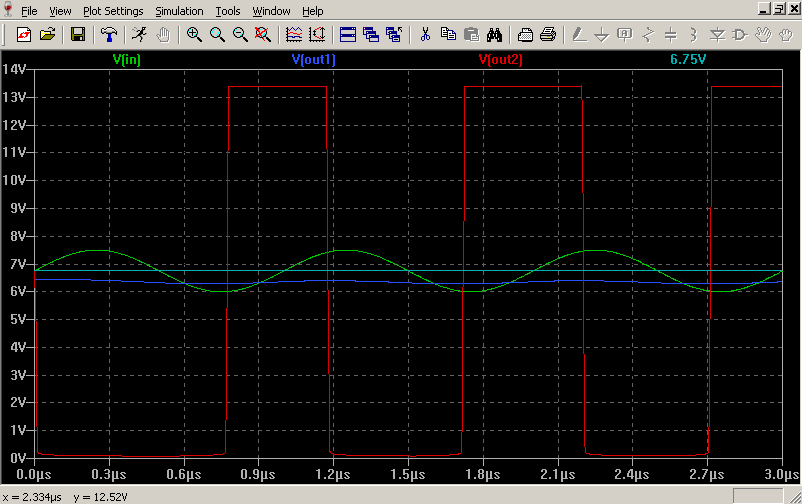Image resolution: width=802 pixels, height=504 pixels.
Task: Restore the plot child window
Action: [x=779, y=9]
